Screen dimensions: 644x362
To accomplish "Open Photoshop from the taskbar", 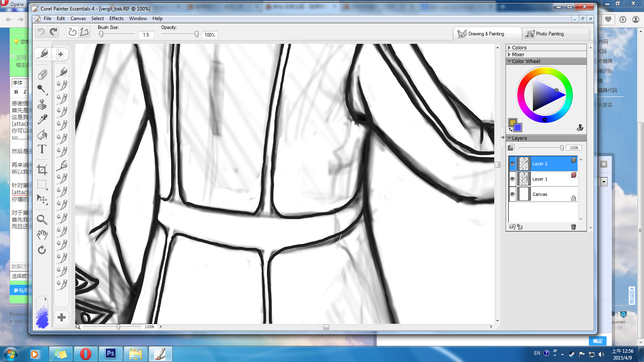I will [110, 354].
